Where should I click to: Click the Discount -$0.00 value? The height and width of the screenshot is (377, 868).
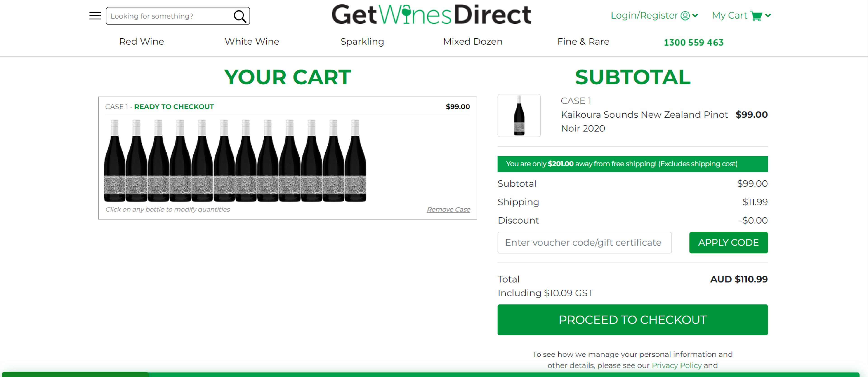click(753, 220)
